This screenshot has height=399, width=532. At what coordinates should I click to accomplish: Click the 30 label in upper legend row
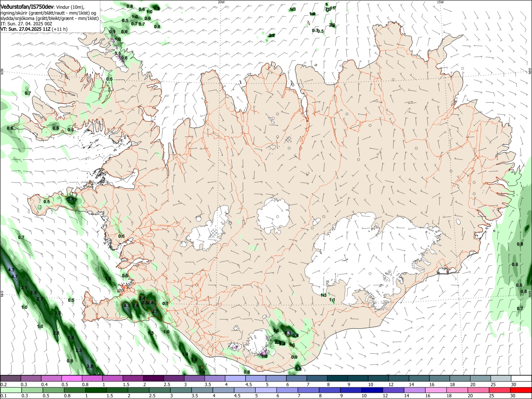point(514,384)
